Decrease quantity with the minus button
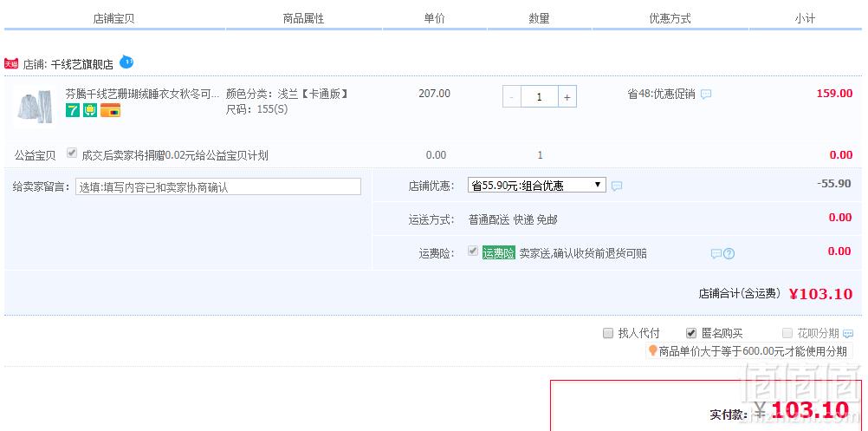 511,97
